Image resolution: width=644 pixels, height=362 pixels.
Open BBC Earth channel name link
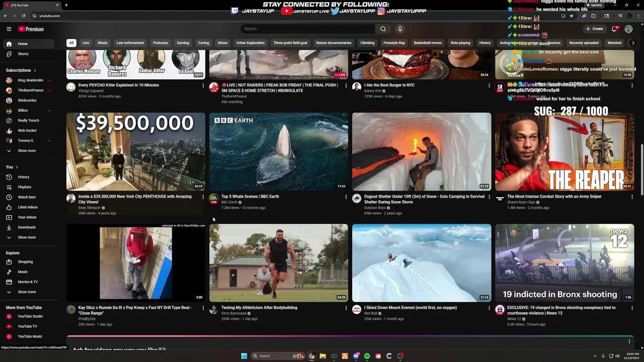pyautogui.click(x=229, y=202)
